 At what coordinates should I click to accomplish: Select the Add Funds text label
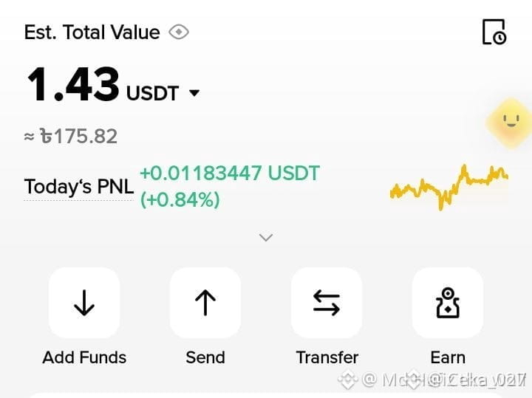(84, 357)
